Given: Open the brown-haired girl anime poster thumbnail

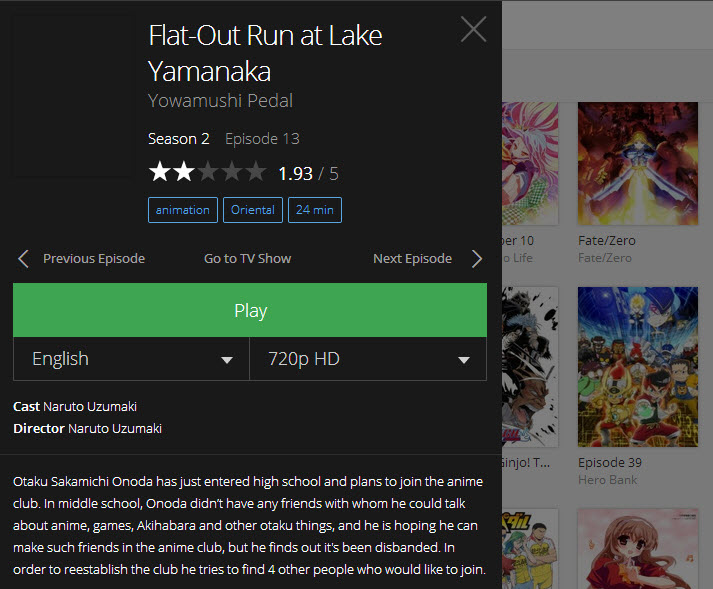Looking at the screenshot, I should coord(638,549).
